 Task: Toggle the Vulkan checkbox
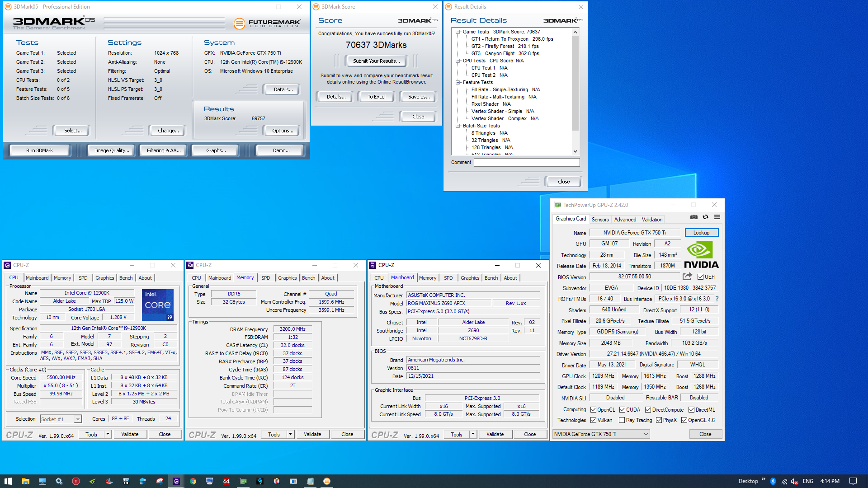[593, 420]
